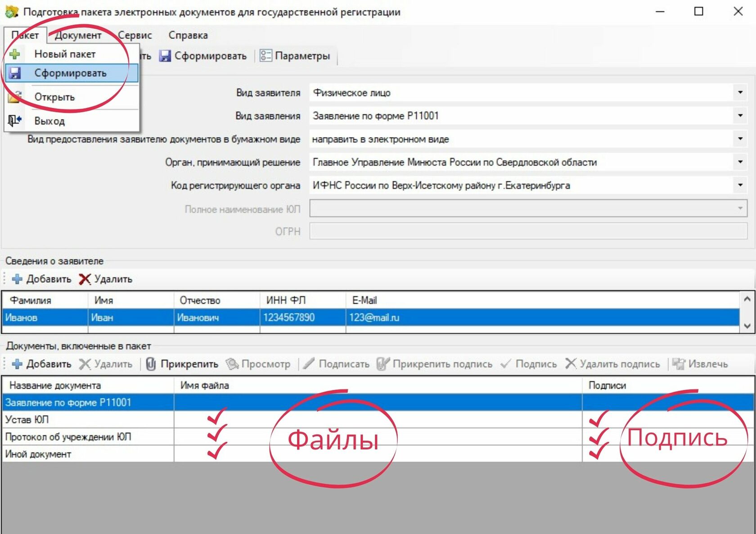The image size is (756, 534).
Task: Select the 1234567890 INN cell
Action: coord(303,317)
